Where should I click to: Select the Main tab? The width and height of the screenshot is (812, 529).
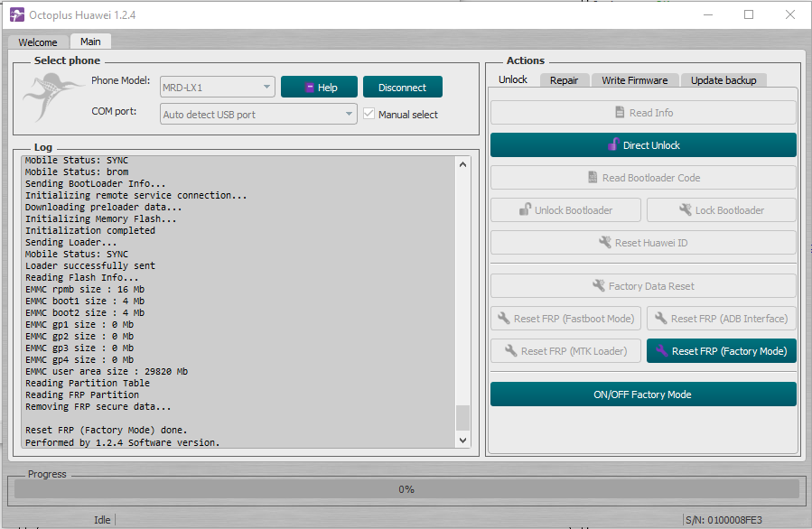coord(90,42)
